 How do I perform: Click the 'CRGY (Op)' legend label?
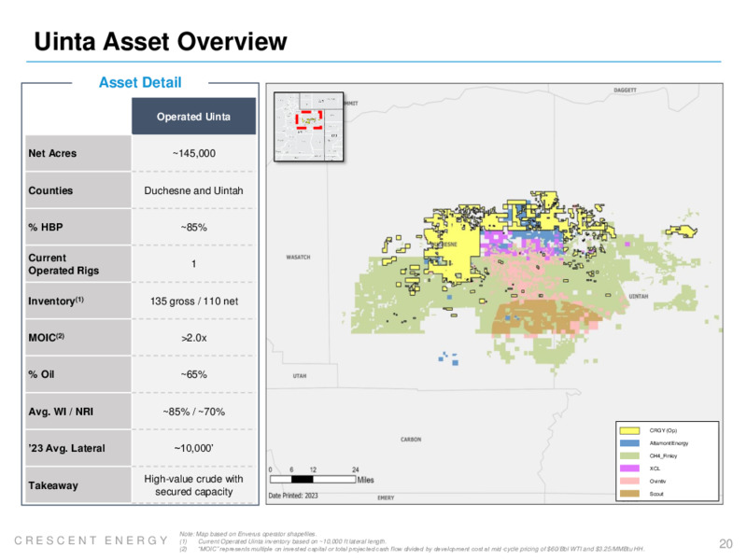click(x=663, y=430)
